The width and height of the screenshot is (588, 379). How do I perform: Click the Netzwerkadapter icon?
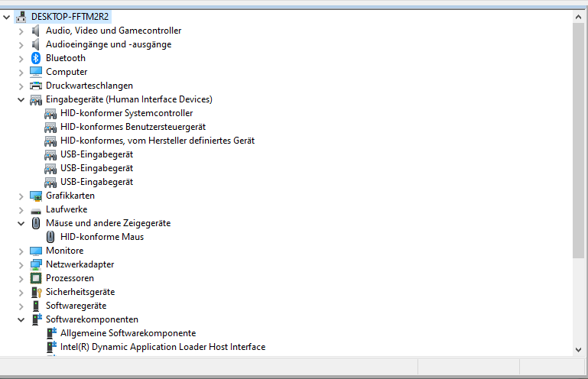(36, 264)
